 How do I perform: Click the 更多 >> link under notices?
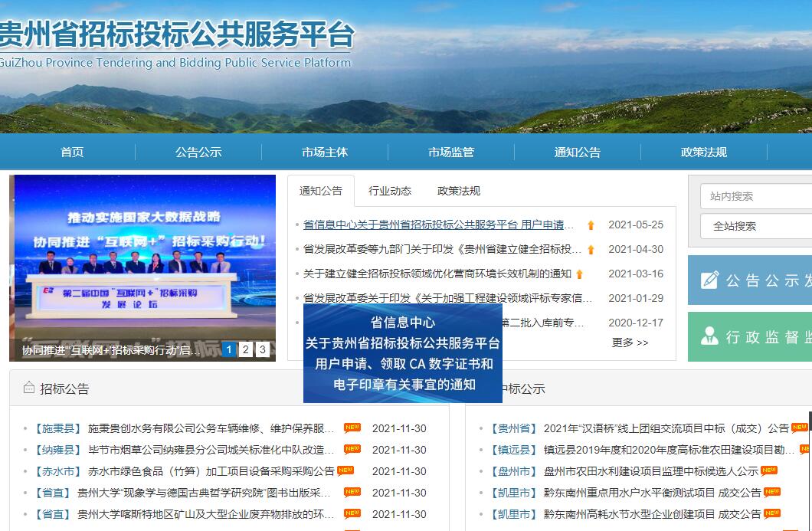(630, 343)
